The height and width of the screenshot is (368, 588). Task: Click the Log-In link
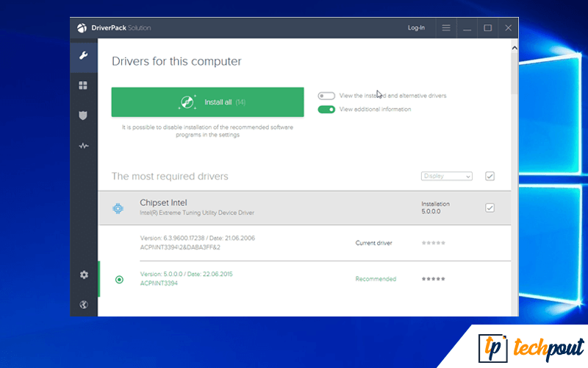pyautogui.click(x=416, y=28)
